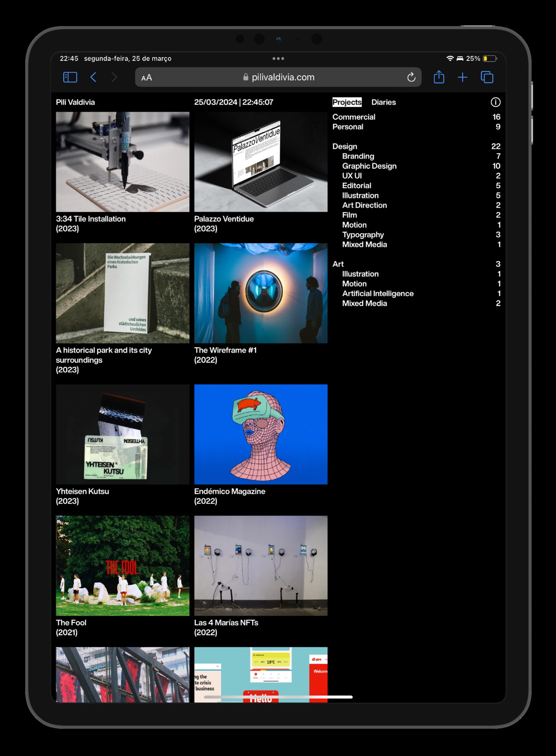Image resolution: width=556 pixels, height=756 pixels.
Task: Filter by Graphic Design subcategory
Action: 369,166
